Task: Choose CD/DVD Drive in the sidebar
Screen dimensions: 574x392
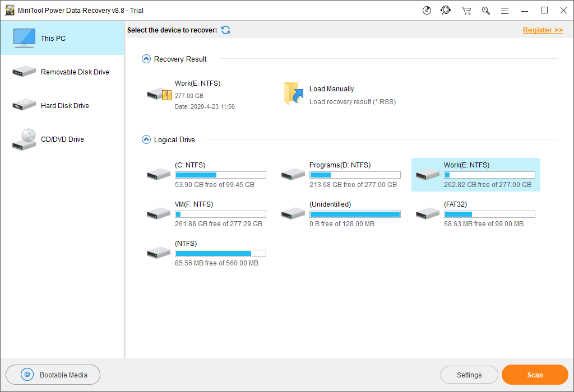Action: 62,139
